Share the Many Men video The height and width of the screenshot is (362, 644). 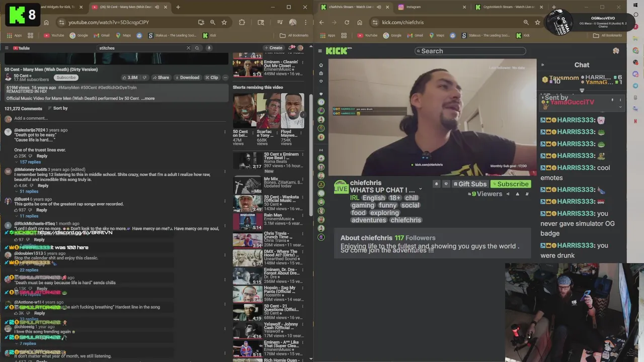tap(160, 77)
